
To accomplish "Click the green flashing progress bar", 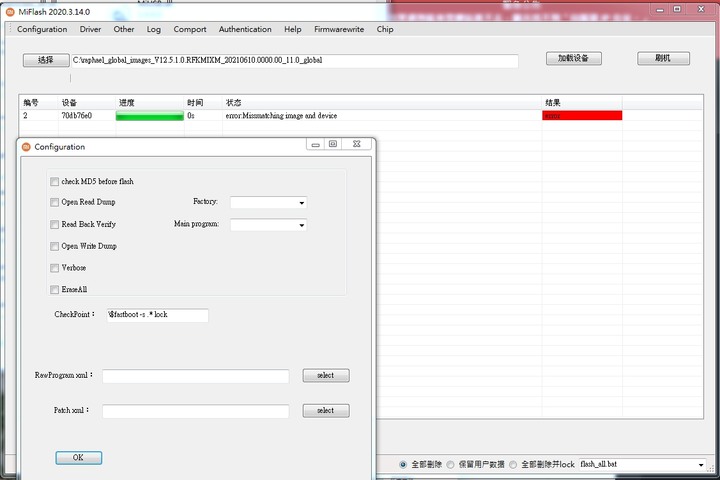I will pyautogui.click(x=150, y=116).
